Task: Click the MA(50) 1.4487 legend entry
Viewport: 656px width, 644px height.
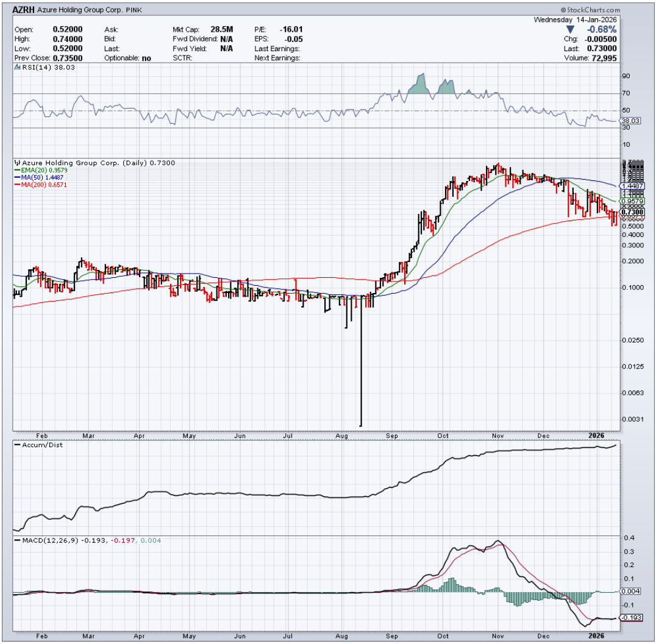Action: coord(39,177)
